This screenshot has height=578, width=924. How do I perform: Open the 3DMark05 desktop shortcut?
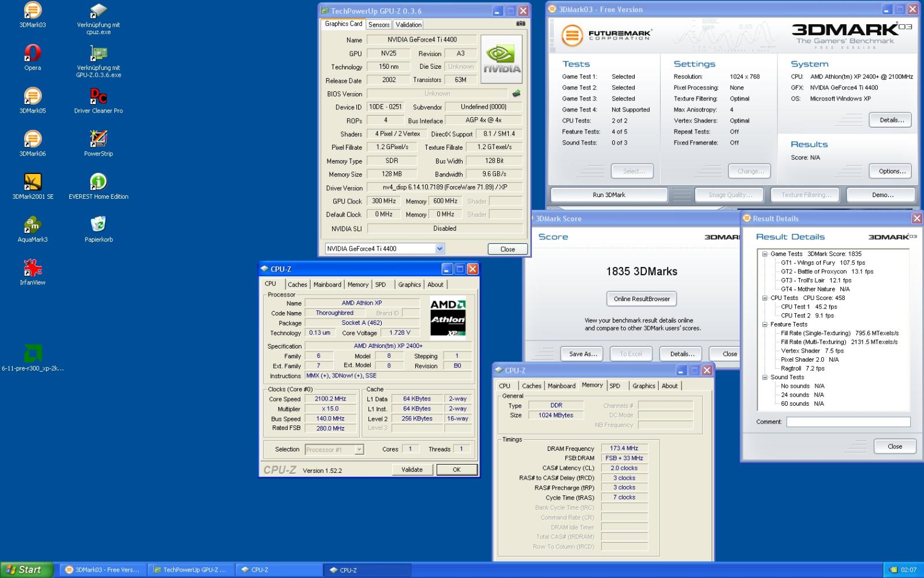(x=32, y=101)
